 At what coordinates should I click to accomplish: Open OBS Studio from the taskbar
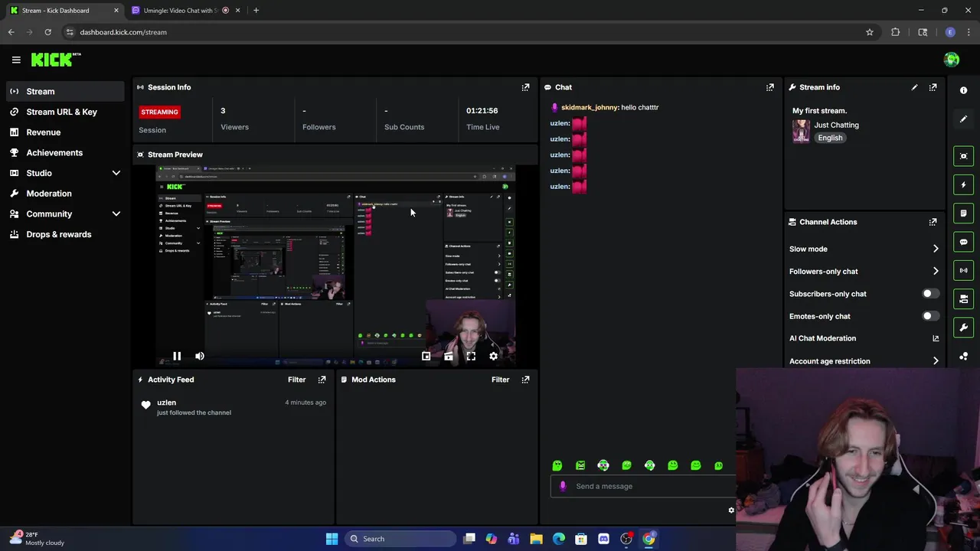[x=626, y=539]
